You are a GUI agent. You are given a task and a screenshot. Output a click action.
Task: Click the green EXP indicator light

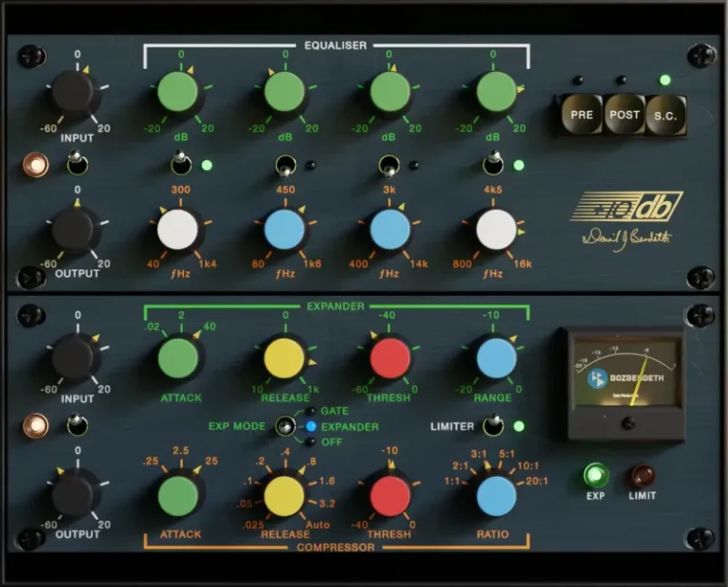click(595, 475)
